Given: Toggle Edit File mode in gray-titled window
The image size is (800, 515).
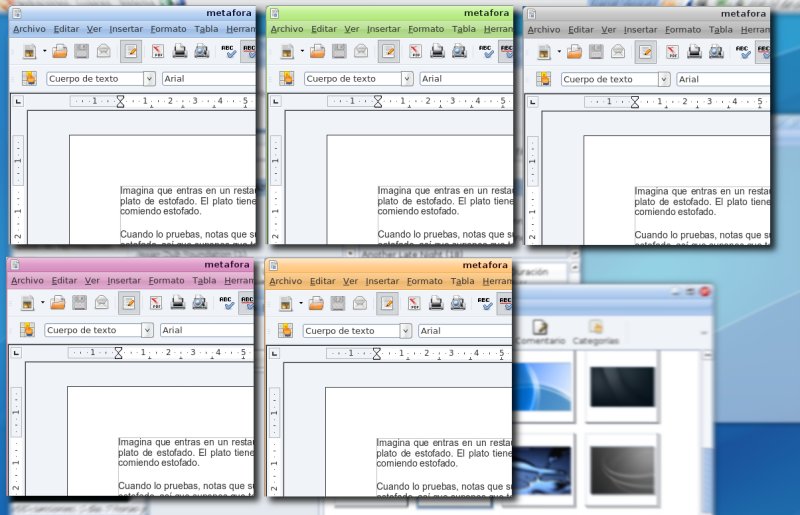Looking at the screenshot, I should pos(645,52).
